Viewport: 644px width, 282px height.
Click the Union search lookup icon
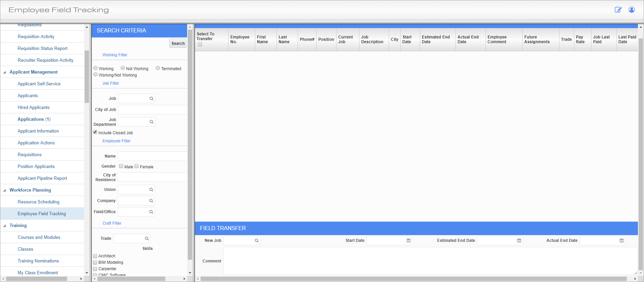(151, 190)
